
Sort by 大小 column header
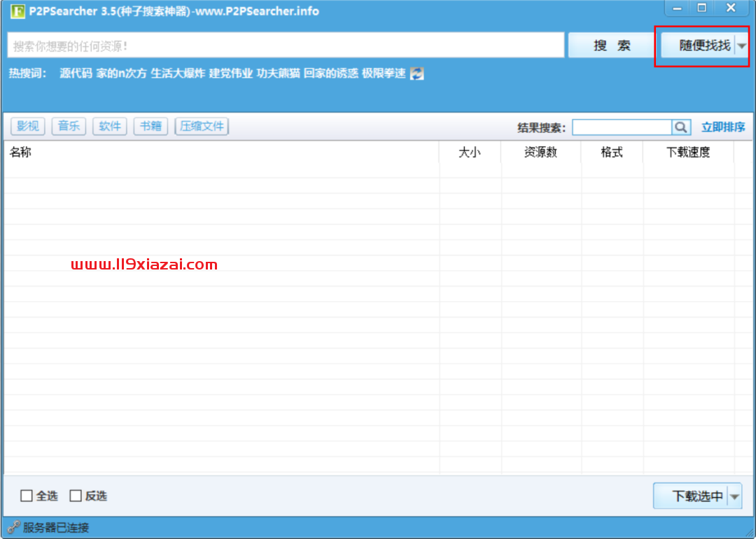tap(470, 153)
